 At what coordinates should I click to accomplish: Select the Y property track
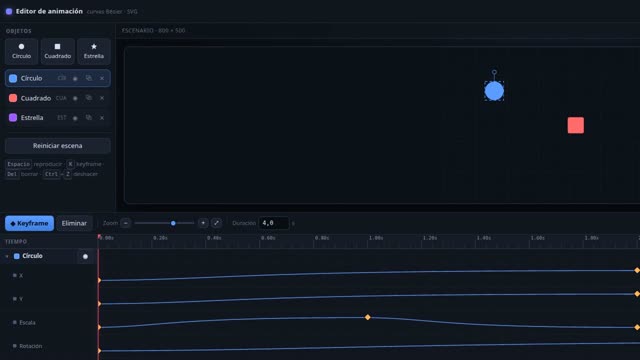pyautogui.click(x=49, y=299)
